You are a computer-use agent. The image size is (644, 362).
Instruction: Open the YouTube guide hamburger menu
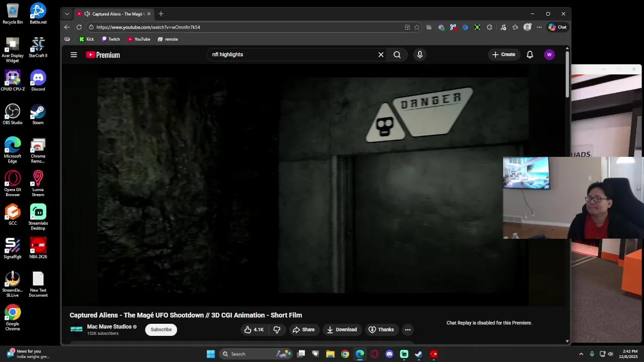[x=73, y=55]
